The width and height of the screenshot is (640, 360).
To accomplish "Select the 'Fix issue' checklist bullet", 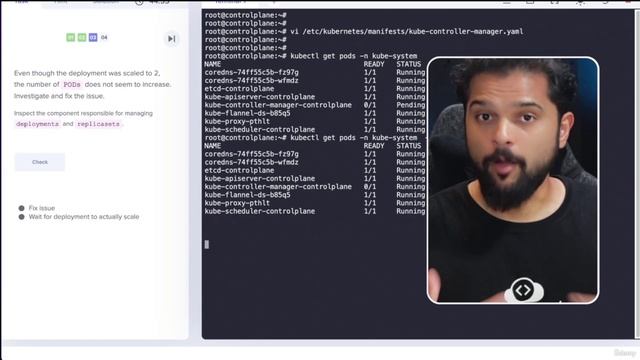I will tap(22, 208).
